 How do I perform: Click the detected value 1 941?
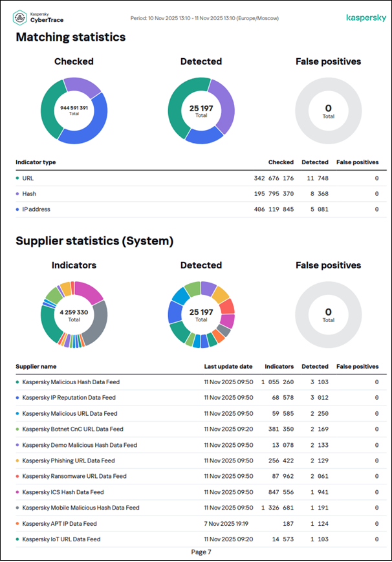pyautogui.click(x=319, y=492)
